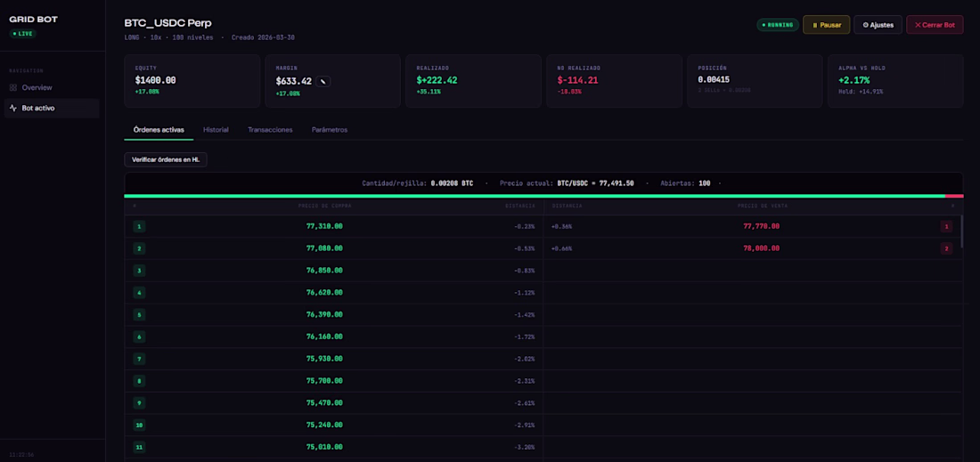Click buy price 76,160.00
Screen dimensions: 980x462
pyautogui.click(x=324, y=336)
